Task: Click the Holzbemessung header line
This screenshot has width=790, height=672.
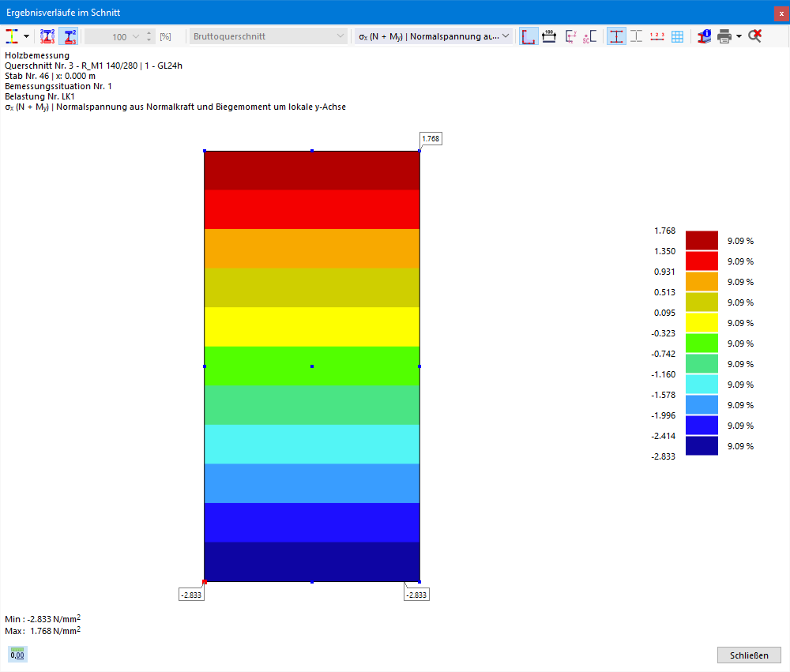Action: click(37, 55)
